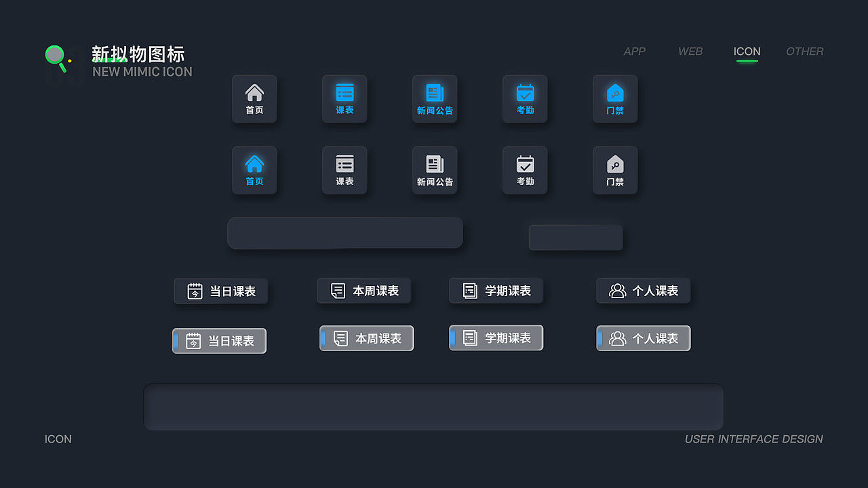Open the dark 门禁 key icon
The height and width of the screenshot is (488, 868).
(615, 170)
